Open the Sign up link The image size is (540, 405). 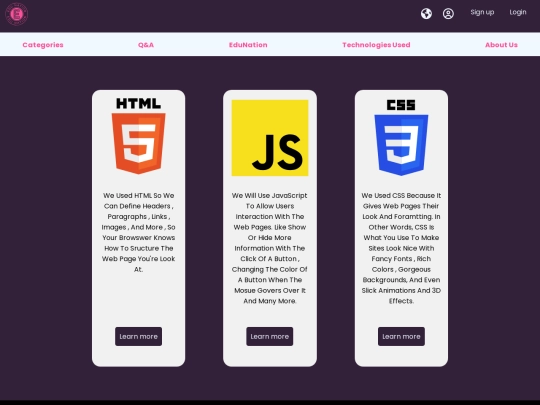pos(482,12)
